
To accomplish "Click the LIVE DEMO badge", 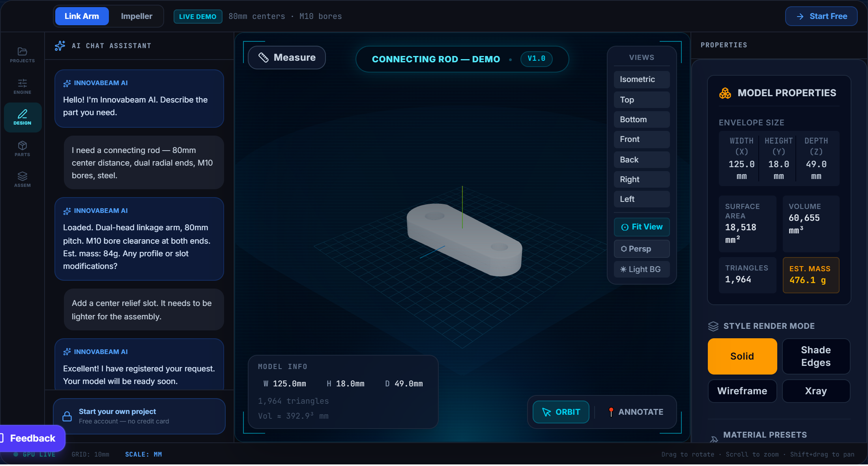I will pyautogui.click(x=198, y=17).
